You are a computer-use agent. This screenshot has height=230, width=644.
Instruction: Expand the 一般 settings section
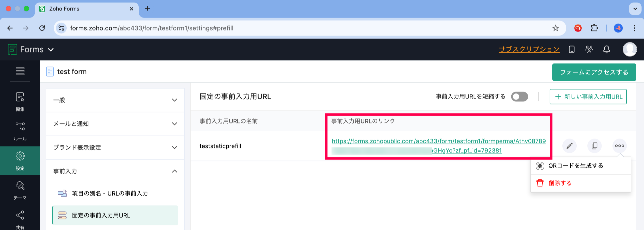115,100
